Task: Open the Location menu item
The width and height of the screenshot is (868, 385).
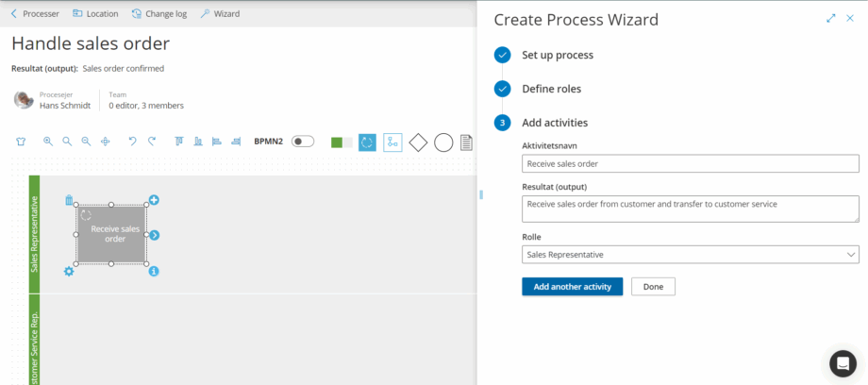Action: [95, 14]
